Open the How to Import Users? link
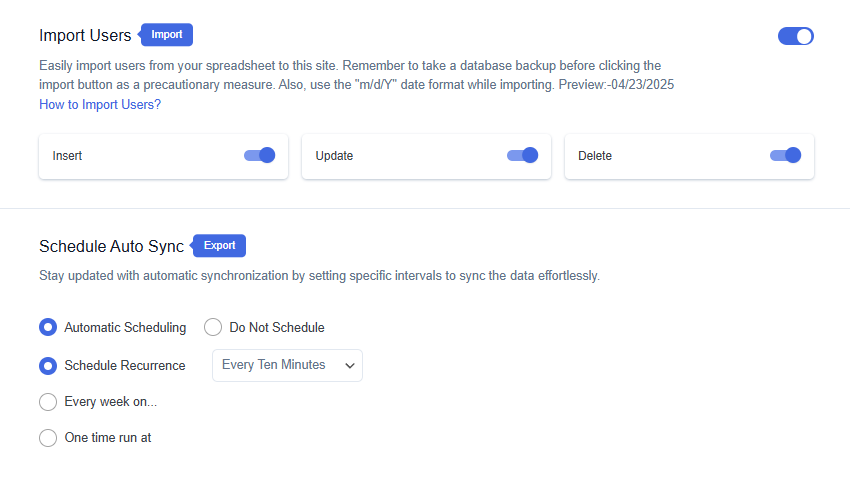 pyautogui.click(x=100, y=105)
